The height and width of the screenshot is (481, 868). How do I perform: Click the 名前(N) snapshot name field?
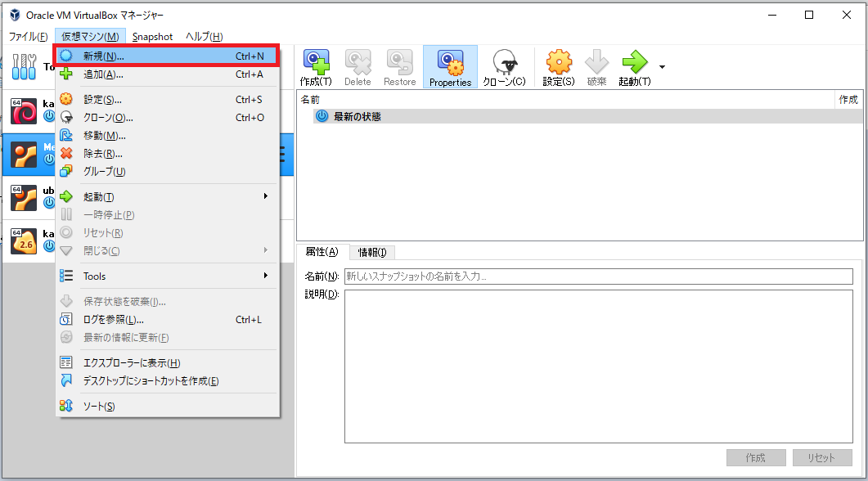598,276
